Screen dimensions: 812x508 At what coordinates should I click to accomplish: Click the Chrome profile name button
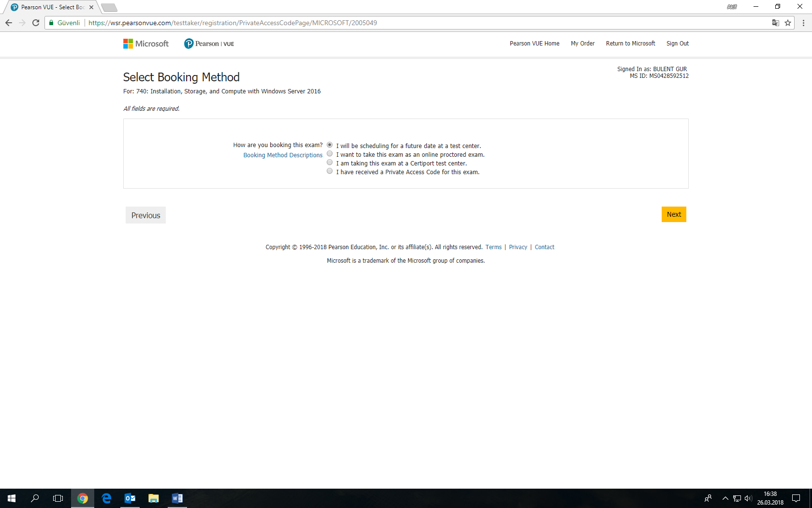click(732, 7)
